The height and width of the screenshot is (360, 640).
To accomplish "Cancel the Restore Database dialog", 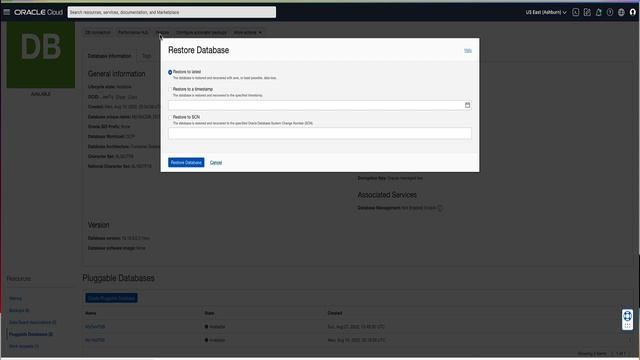I will [216, 162].
